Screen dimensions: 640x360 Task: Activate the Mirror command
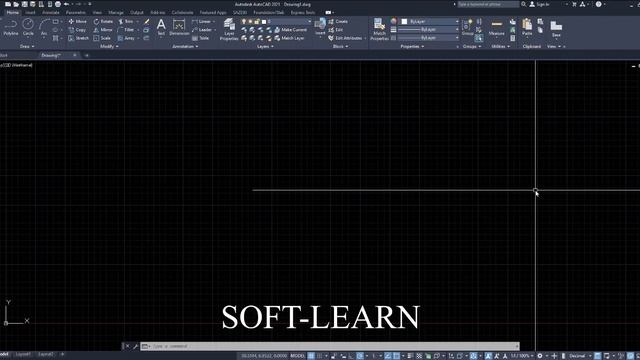pos(103,30)
